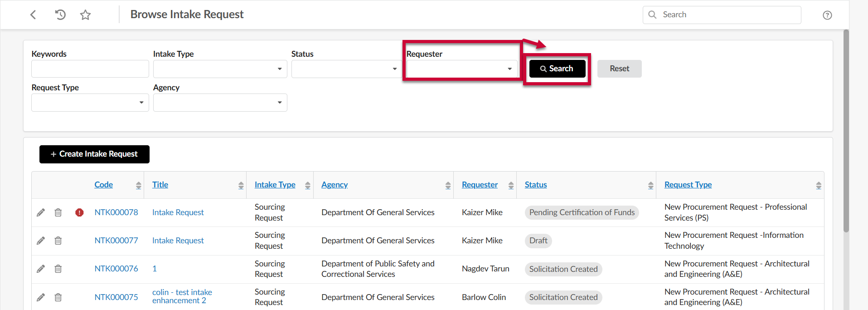
Task: Sort Status column using the sort arrows
Action: click(x=650, y=185)
